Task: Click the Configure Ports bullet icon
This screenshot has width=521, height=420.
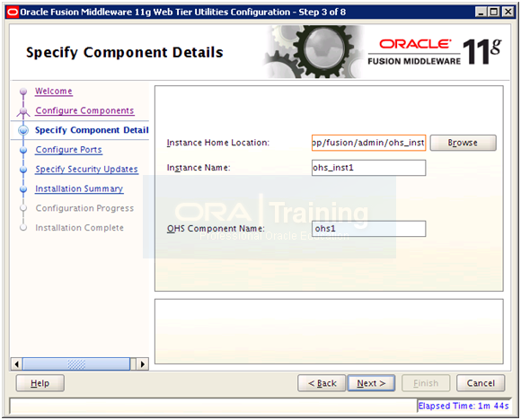Action: click(23, 150)
